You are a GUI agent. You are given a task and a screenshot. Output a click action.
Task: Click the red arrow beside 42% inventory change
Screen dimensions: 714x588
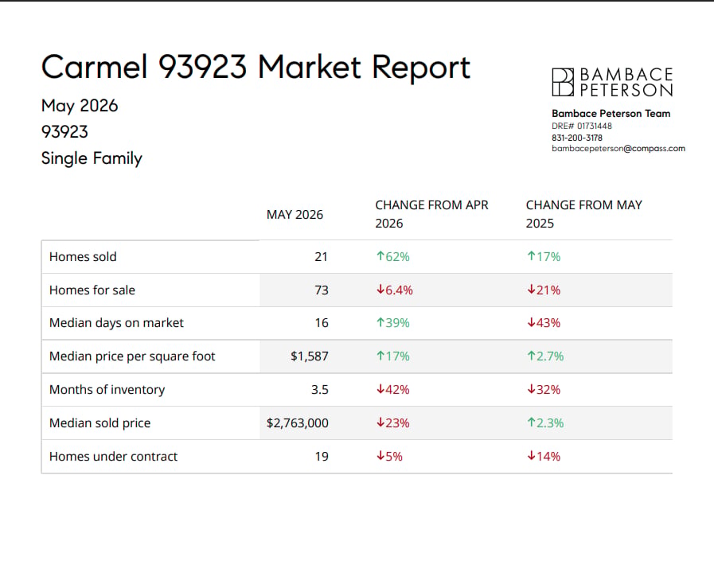point(380,389)
